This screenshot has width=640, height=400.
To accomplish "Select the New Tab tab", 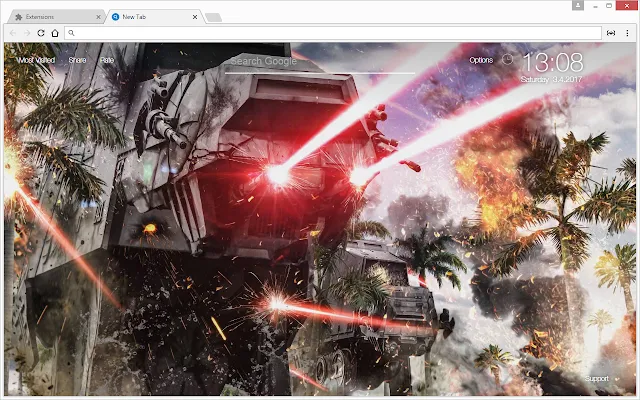I will click(x=154, y=17).
